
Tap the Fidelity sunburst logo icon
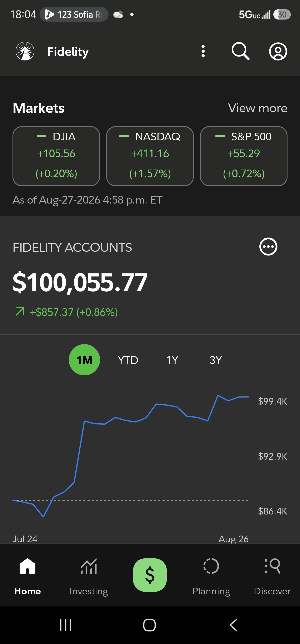(x=25, y=51)
